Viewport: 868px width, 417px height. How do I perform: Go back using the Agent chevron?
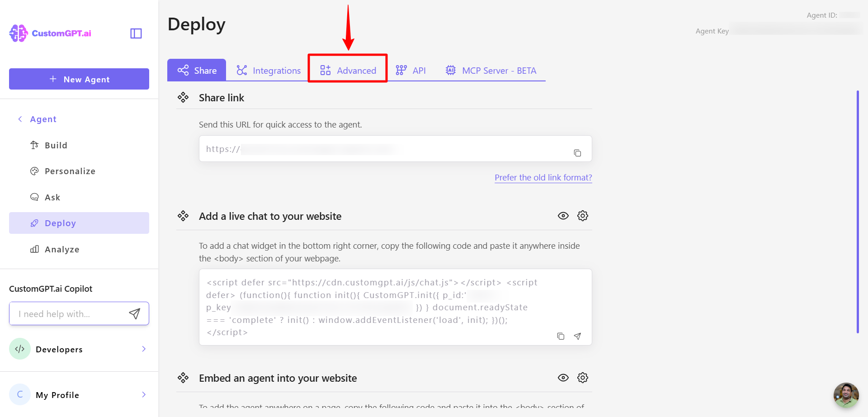click(x=20, y=119)
